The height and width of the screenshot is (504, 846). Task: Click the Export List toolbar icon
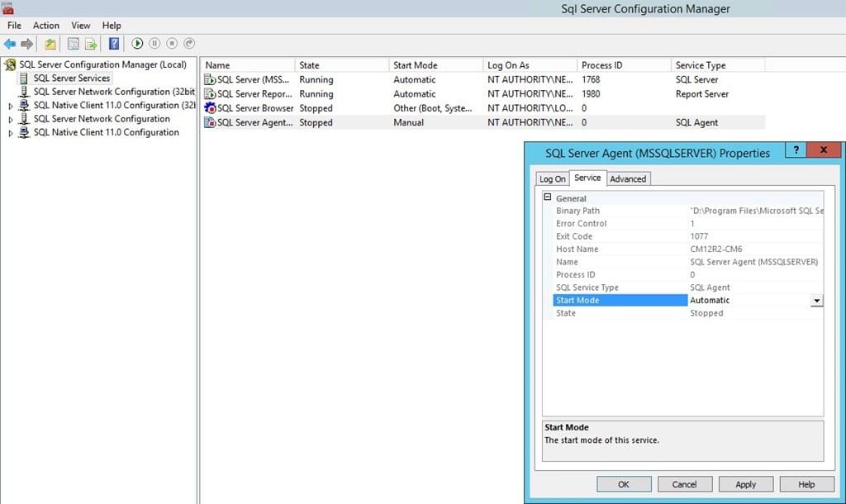91,44
